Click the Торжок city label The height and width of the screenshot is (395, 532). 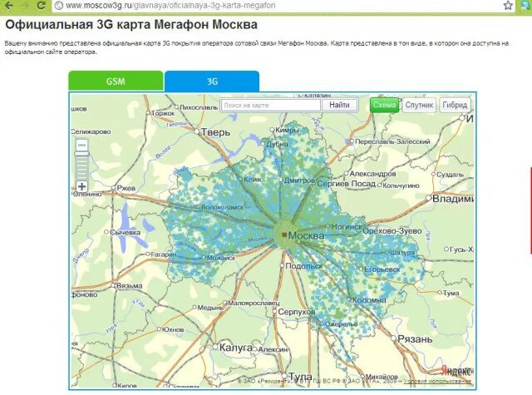(163, 113)
